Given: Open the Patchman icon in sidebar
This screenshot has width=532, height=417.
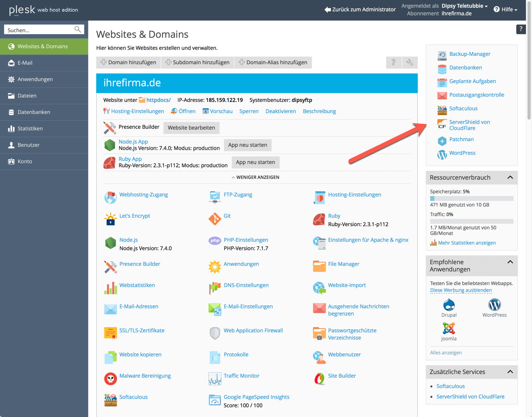Looking at the screenshot, I should pos(442,141).
